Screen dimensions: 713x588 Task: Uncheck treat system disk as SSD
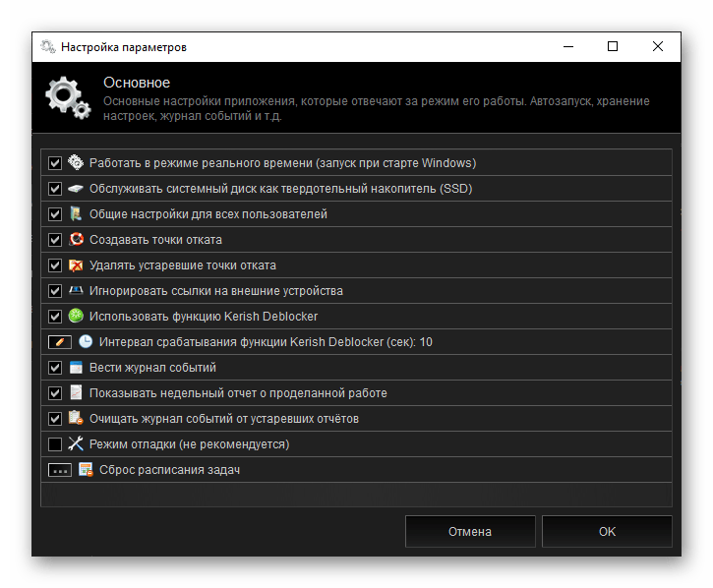pyautogui.click(x=55, y=188)
